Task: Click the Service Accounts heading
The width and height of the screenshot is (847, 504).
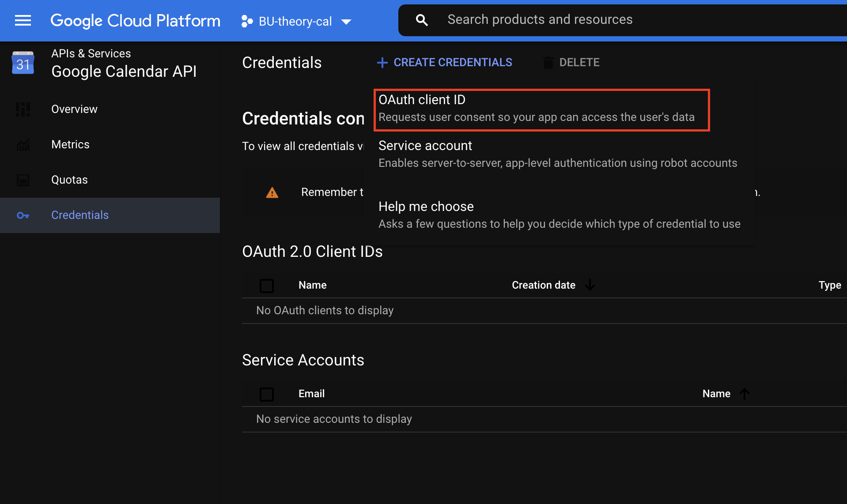Action: pyautogui.click(x=303, y=360)
